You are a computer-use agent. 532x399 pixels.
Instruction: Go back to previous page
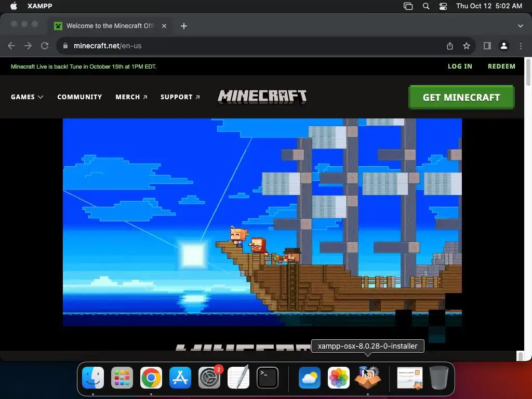[x=11, y=46]
